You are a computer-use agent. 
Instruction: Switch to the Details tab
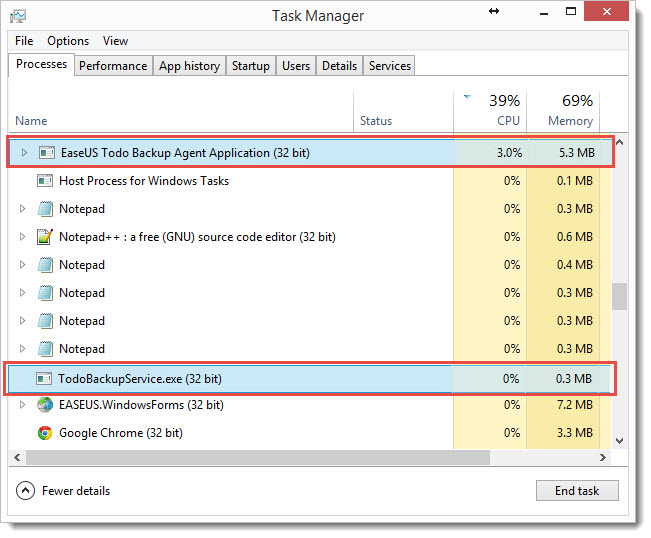point(340,66)
